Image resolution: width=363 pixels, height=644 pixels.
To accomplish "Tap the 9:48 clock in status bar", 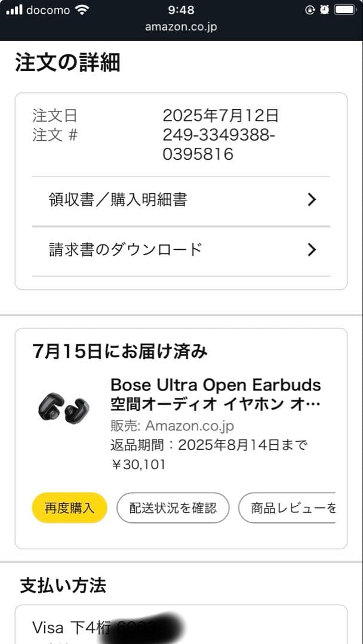I will pyautogui.click(x=181, y=10).
